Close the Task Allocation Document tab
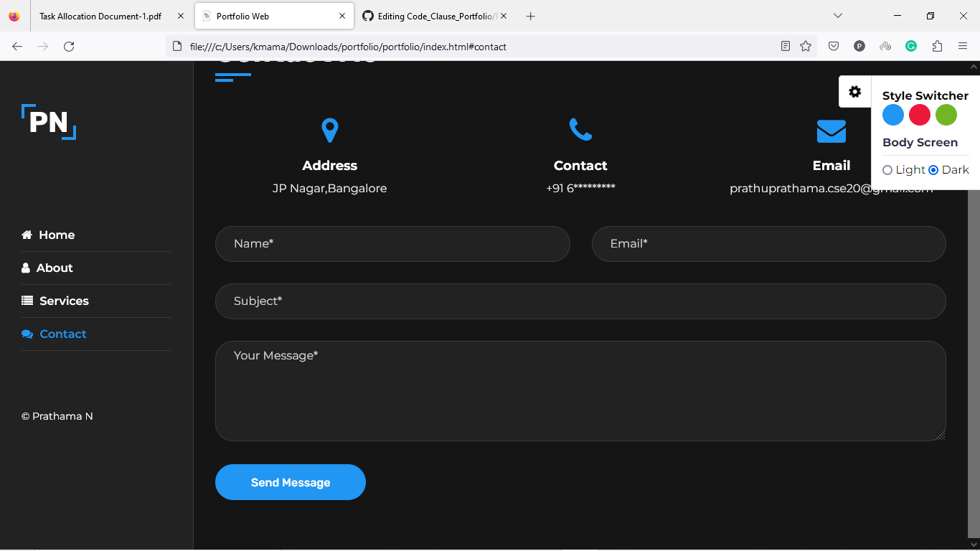 click(x=181, y=16)
